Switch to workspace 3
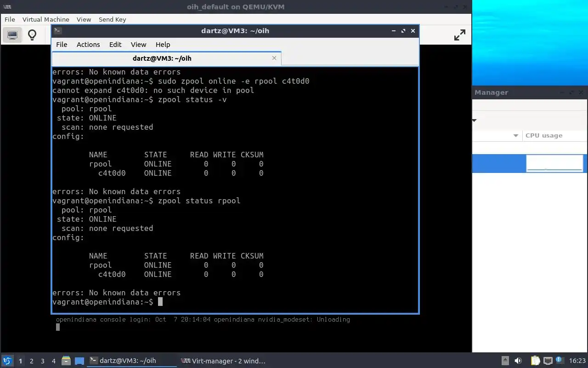588x368 pixels. tap(42, 361)
